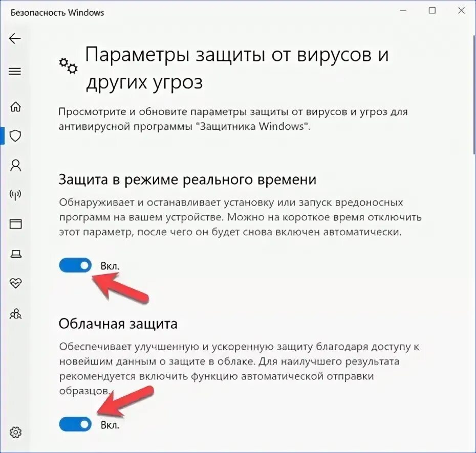Turn off cloud-delivered protection toggle

tap(75, 424)
